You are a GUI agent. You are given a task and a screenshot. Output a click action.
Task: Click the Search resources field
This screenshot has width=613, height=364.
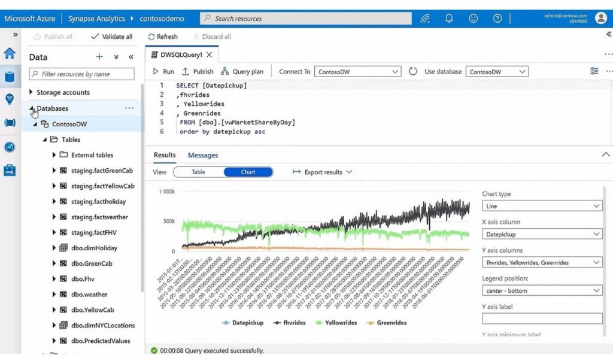[306, 19]
